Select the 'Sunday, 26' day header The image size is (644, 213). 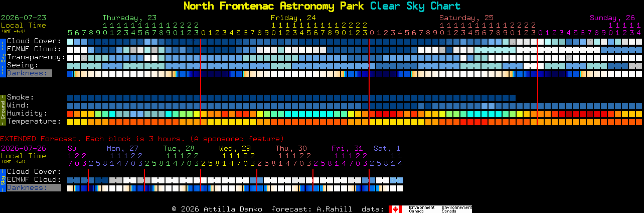click(x=612, y=18)
